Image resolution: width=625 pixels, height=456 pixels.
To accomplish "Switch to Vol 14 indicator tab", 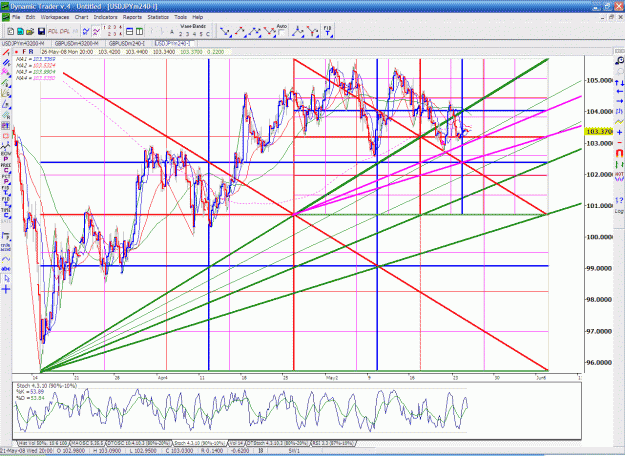I will 237,443.
